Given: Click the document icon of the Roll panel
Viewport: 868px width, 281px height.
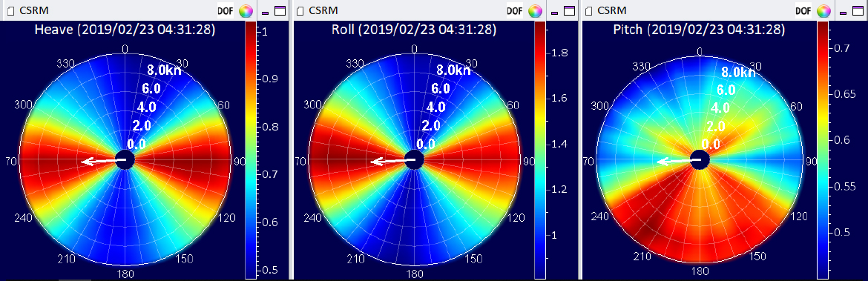Looking at the screenshot, I should [x=300, y=10].
